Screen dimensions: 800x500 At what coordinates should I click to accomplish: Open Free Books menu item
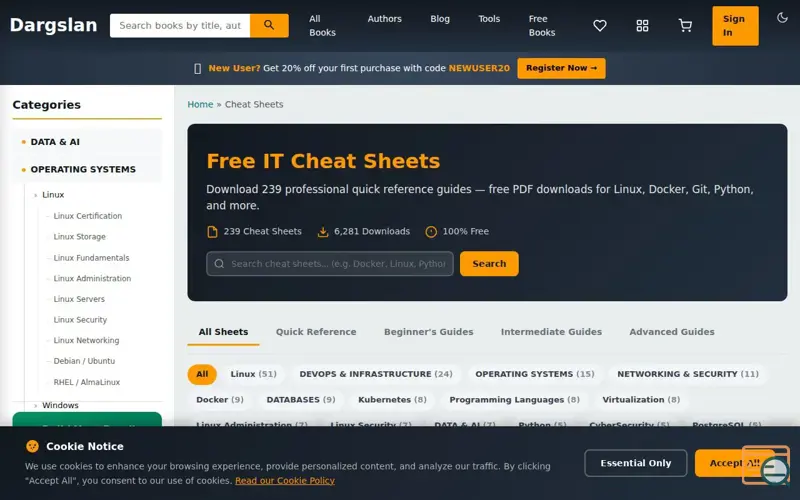[x=541, y=26]
